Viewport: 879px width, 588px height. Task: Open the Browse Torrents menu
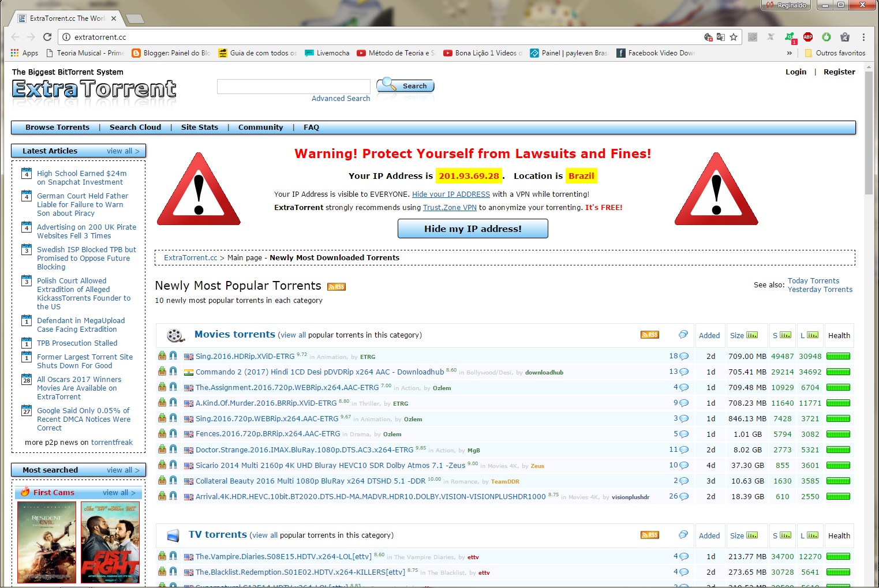(x=57, y=128)
